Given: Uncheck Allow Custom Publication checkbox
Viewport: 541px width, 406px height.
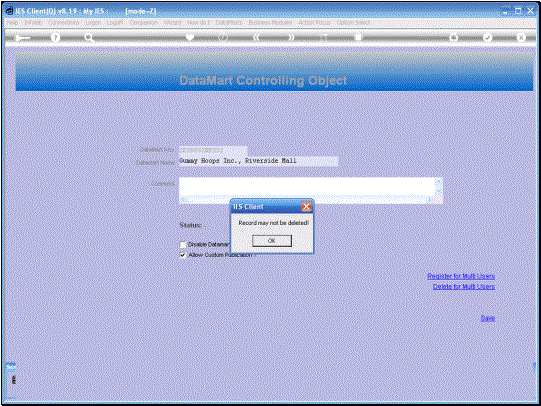Looking at the screenshot, I should (x=183, y=255).
